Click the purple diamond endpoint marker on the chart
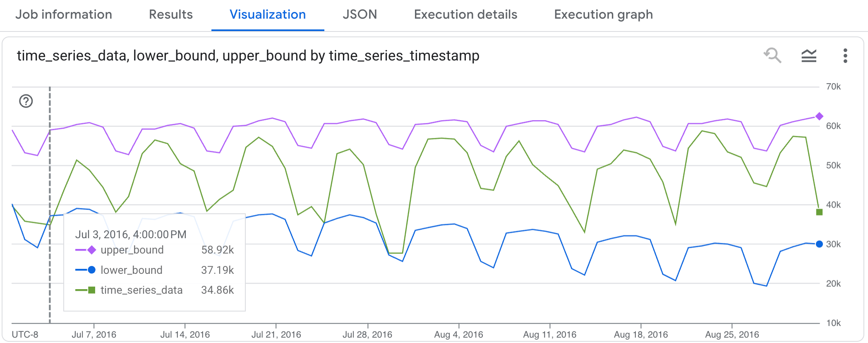This screenshot has width=868, height=343. click(x=819, y=116)
